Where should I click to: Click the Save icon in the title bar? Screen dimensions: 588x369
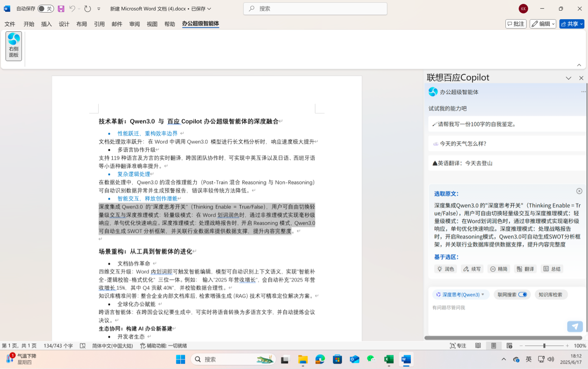pos(61,9)
